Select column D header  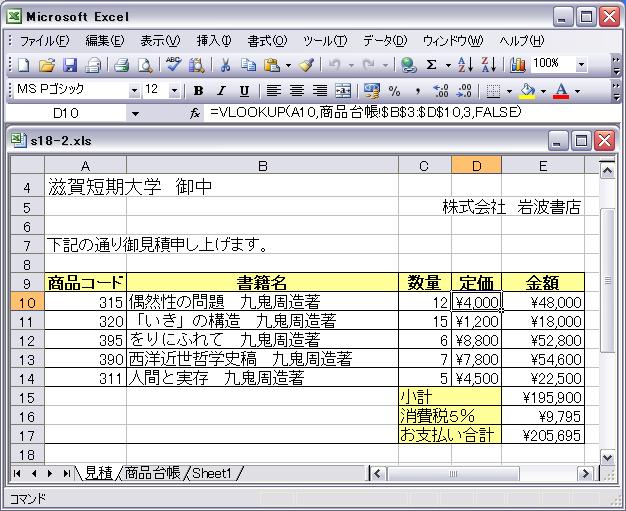[476, 165]
